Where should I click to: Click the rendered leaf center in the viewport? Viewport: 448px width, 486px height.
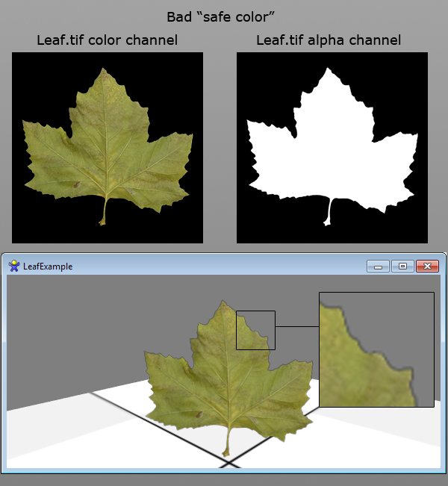pyautogui.click(x=224, y=373)
